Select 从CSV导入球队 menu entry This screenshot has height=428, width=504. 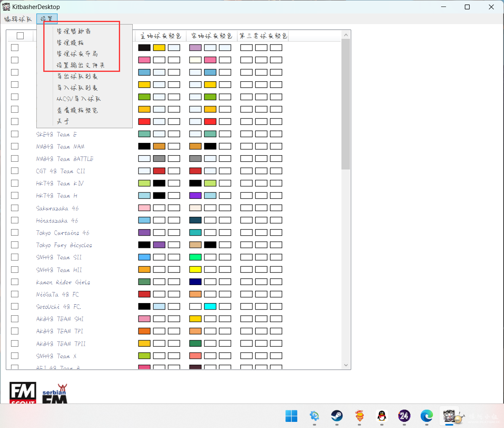click(78, 99)
